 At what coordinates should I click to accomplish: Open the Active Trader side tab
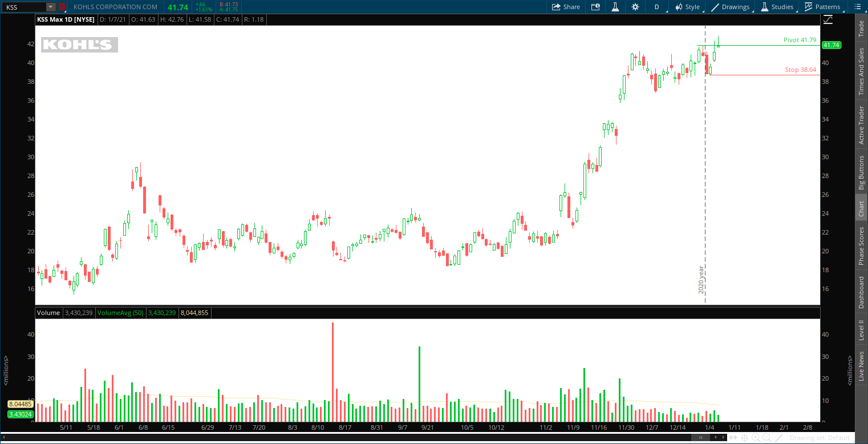click(861, 125)
